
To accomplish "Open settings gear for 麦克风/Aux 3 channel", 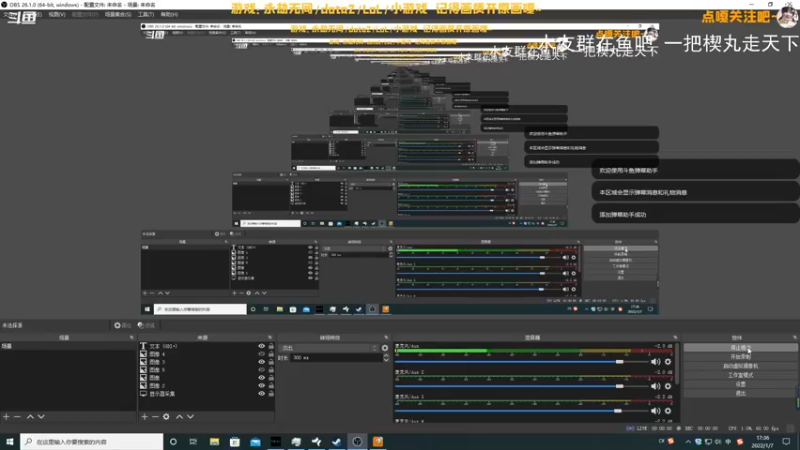I will point(668,411).
